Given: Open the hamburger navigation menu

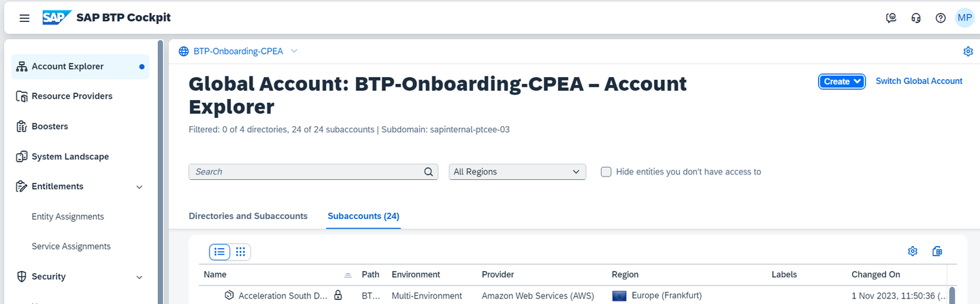Looking at the screenshot, I should [24, 18].
